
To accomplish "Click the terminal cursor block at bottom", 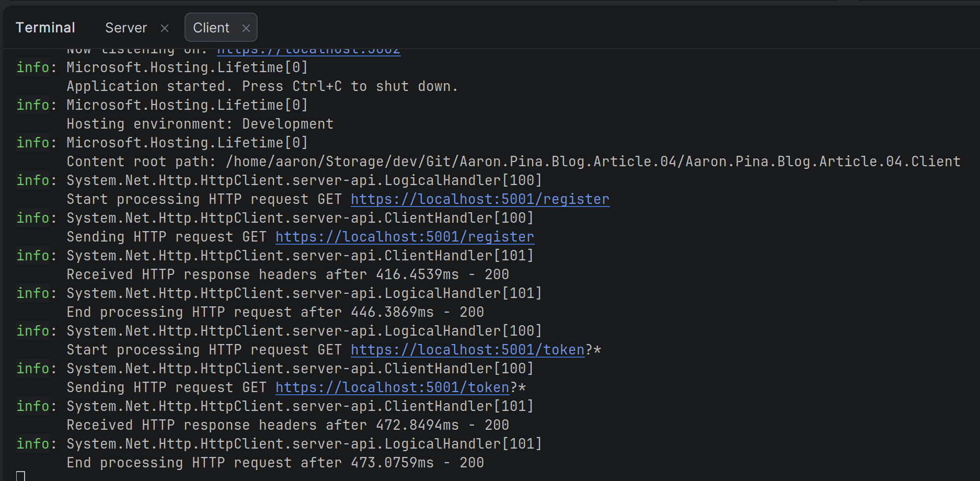I will pyautogui.click(x=20, y=476).
